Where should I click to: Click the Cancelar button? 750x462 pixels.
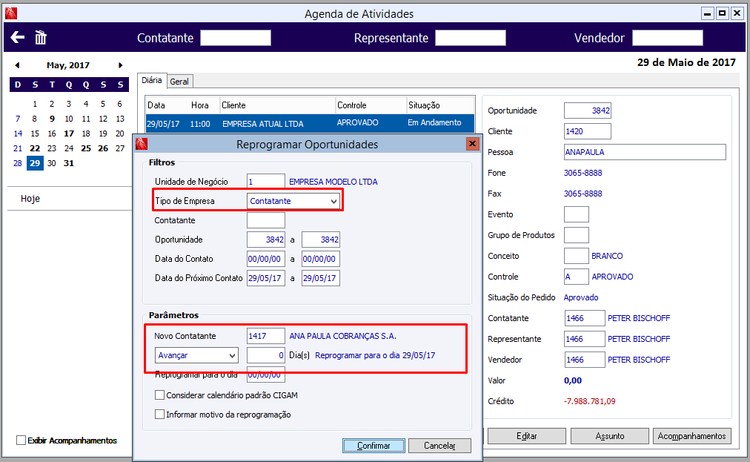(x=440, y=445)
